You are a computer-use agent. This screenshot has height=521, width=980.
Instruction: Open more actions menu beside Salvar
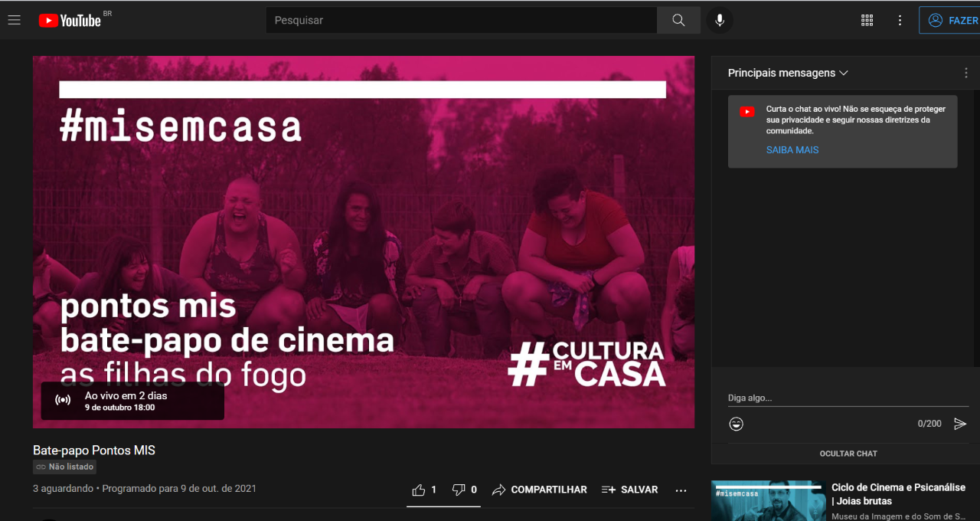(x=681, y=490)
